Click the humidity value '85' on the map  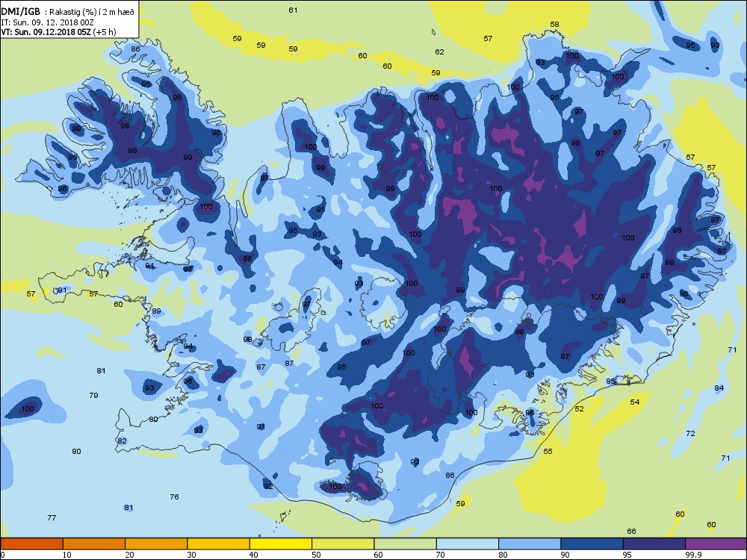click(610, 382)
